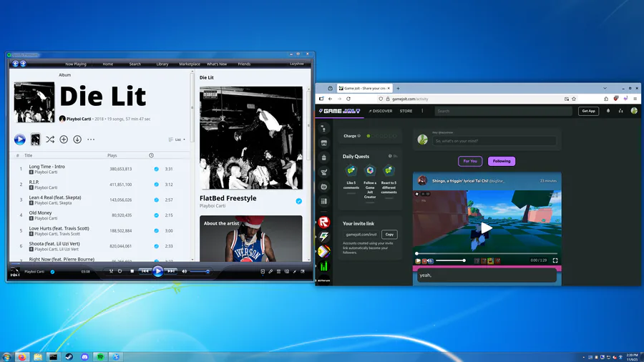This screenshot has width=644, height=362.
Task: Click the Get App button
Action: click(x=589, y=111)
